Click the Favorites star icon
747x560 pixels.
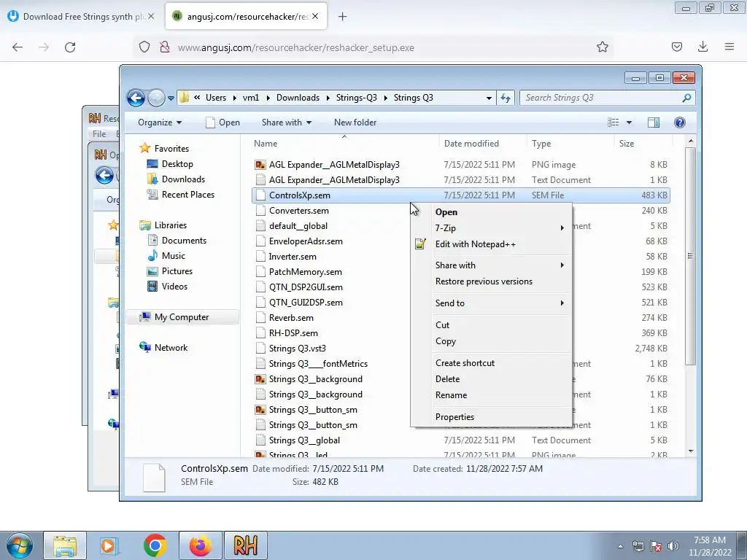[144, 148]
